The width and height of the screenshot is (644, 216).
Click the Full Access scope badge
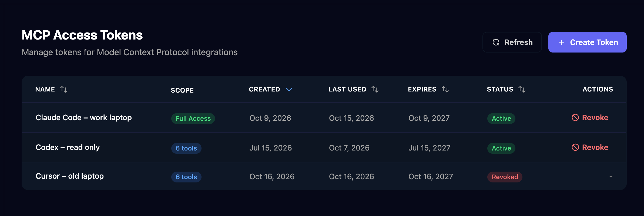click(x=193, y=119)
